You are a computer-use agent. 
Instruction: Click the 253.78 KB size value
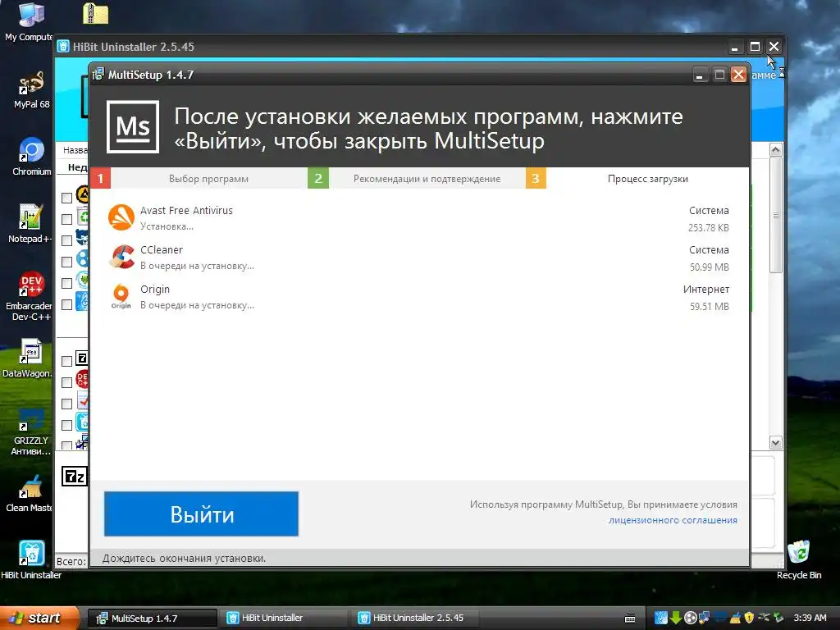point(708,228)
